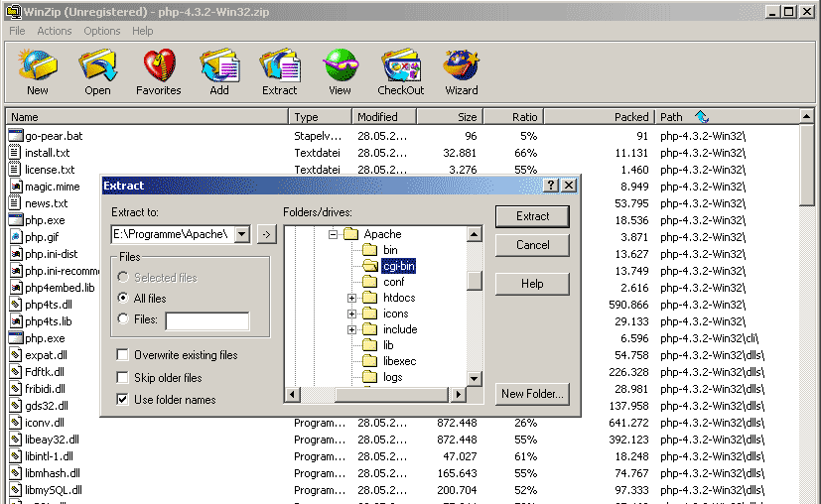Open the Actions menu
The height and width of the screenshot is (504, 821).
[54, 31]
